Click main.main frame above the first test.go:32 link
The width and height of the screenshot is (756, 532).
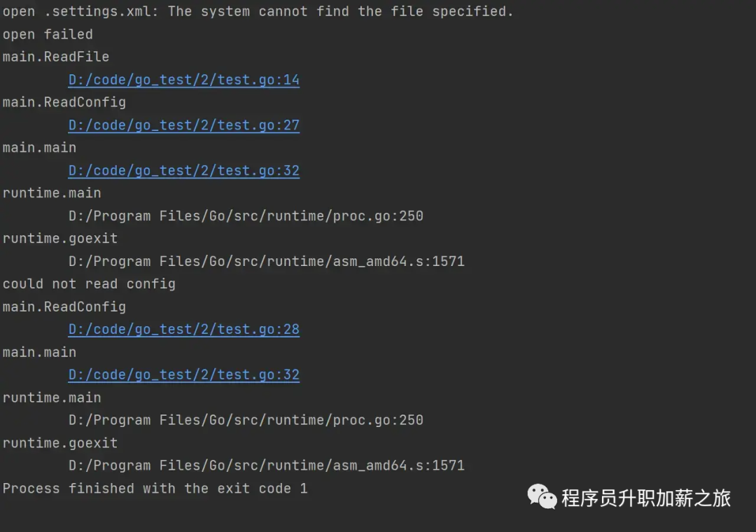point(39,148)
